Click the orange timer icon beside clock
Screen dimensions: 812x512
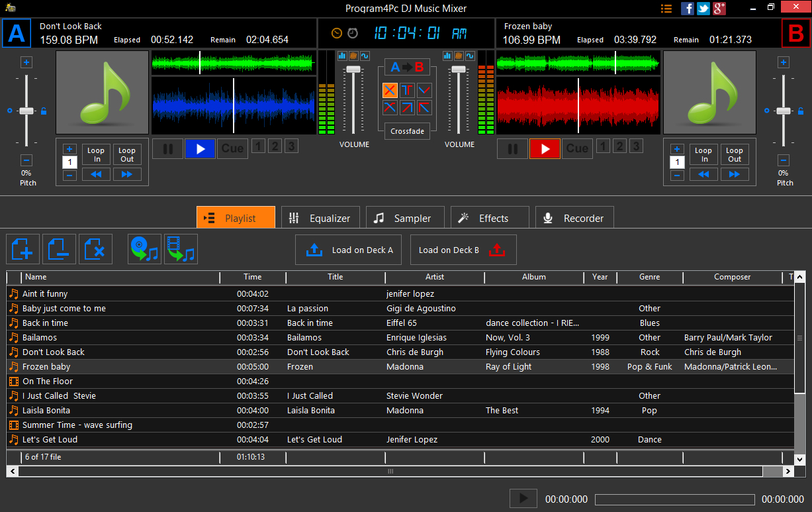coord(337,33)
